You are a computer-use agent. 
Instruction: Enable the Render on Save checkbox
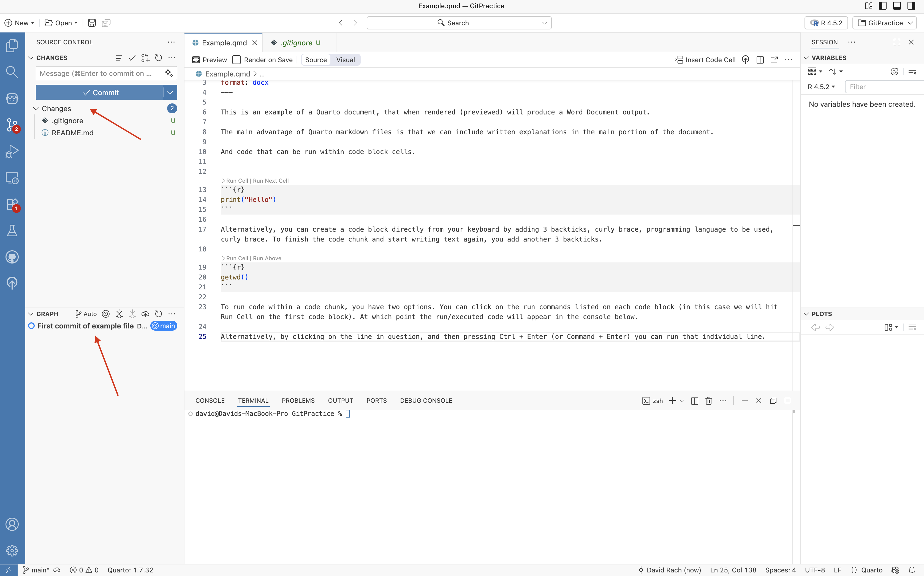coord(237,60)
